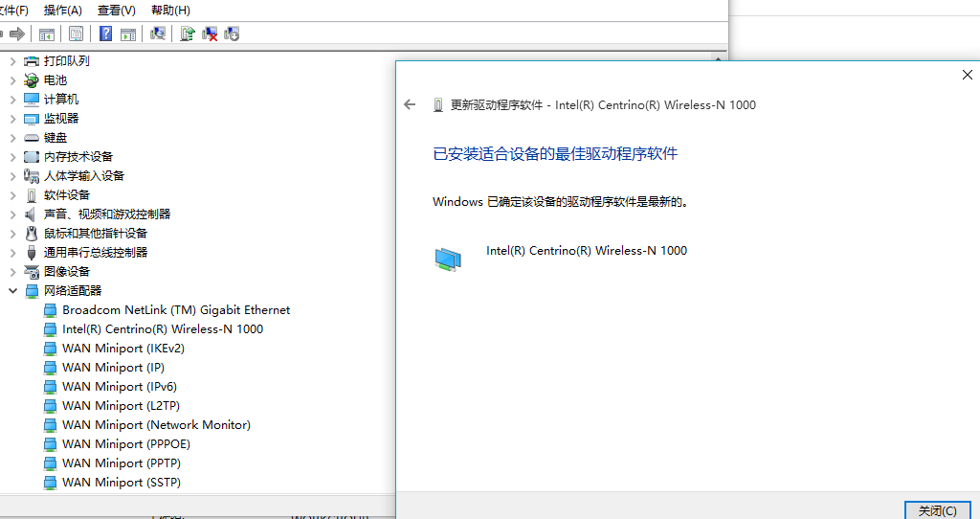The image size is (980, 519).
Task: Click the keyboard icon beside 键盘
Action: (32, 138)
